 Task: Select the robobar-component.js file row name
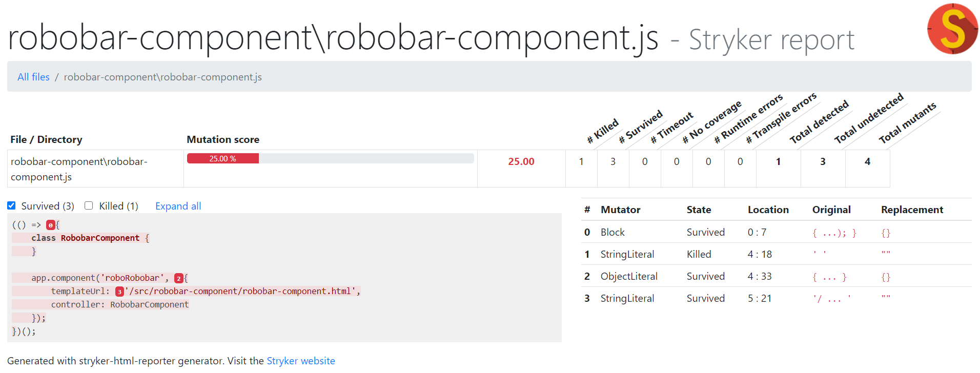[79, 169]
